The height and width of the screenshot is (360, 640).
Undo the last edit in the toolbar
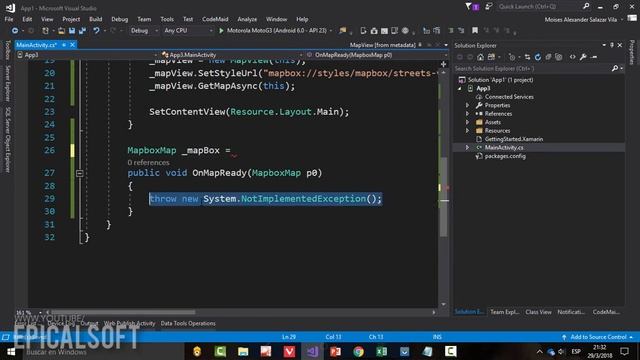96,31
